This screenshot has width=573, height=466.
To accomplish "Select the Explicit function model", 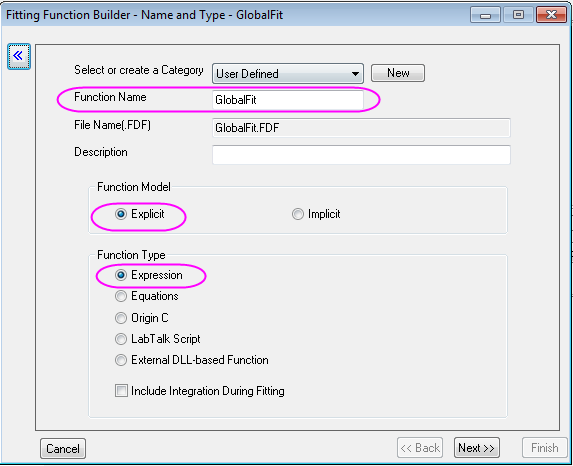I will coord(140,214).
